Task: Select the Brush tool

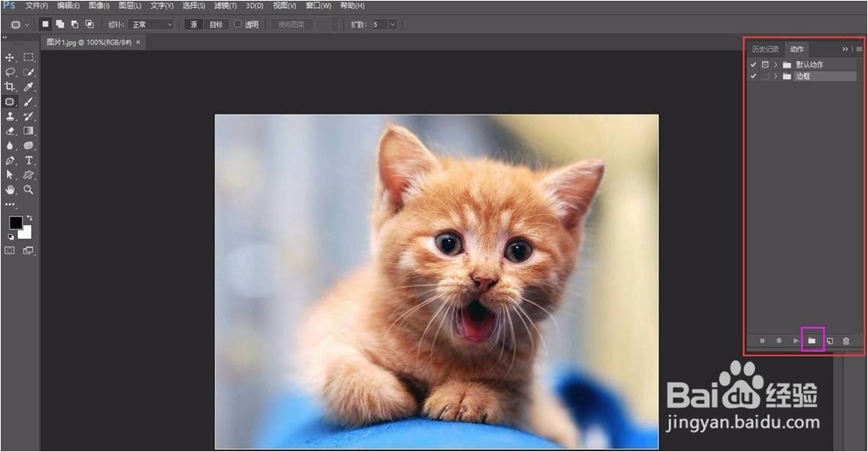Action: coord(29,102)
